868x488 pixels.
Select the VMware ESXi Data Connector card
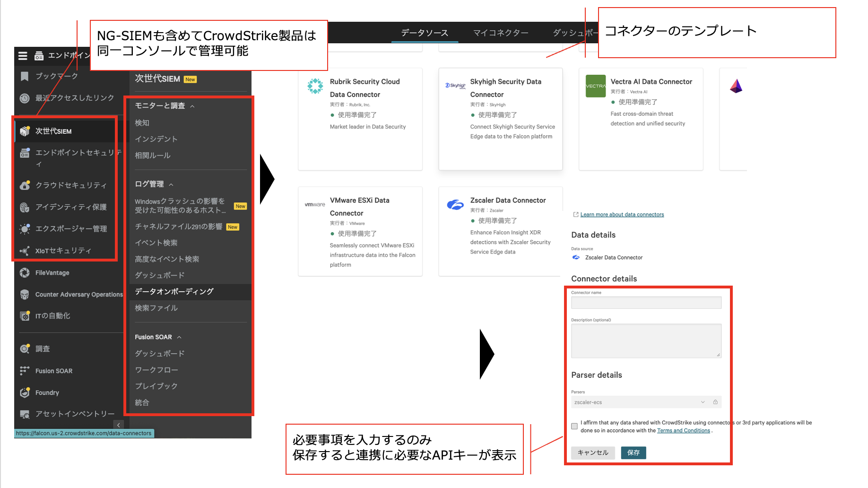360,232
